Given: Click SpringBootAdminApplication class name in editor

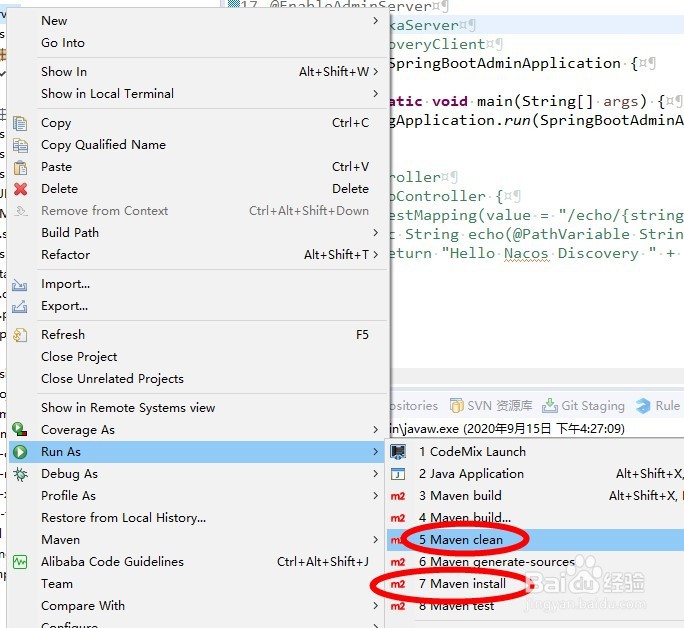Looking at the screenshot, I should click(505, 63).
